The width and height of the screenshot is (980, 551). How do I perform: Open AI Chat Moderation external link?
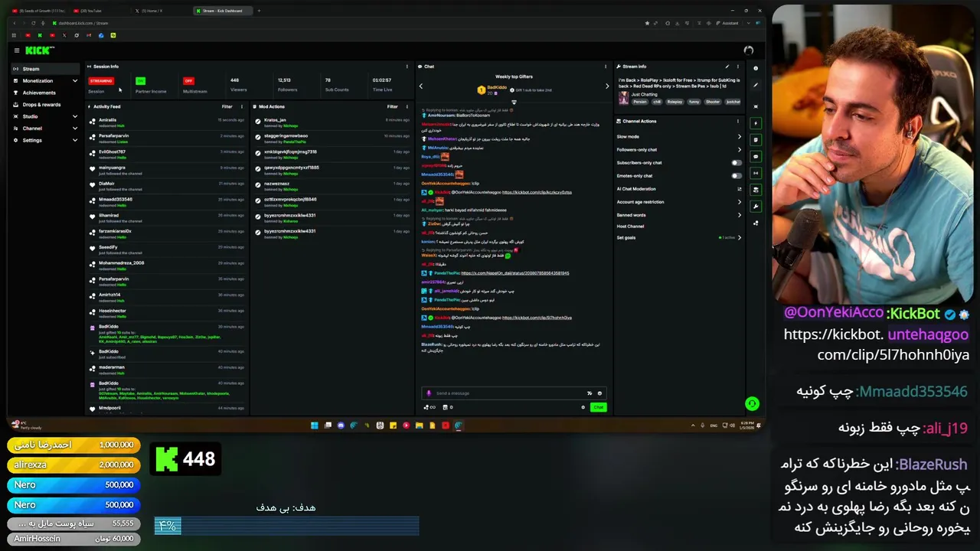739,189
